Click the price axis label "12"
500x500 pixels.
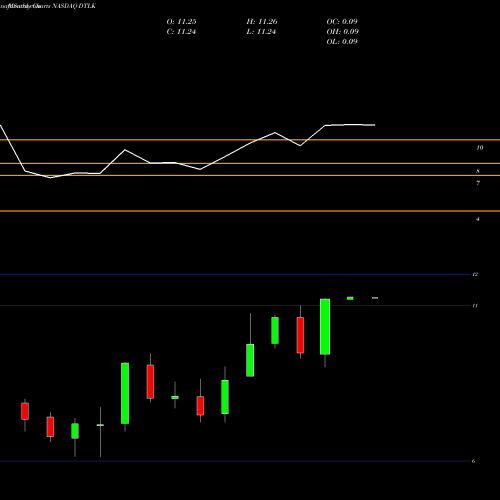tap(475, 274)
